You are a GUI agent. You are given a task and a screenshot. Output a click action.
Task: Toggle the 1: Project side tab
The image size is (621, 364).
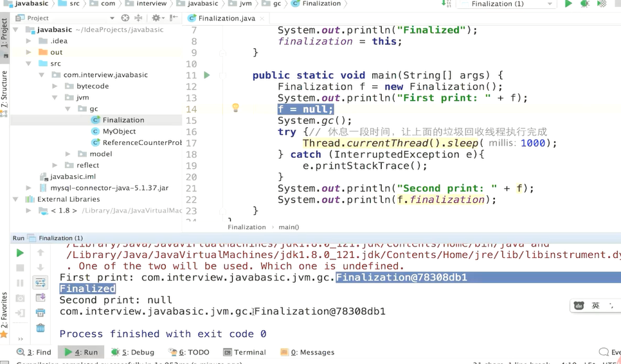click(4, 37)
